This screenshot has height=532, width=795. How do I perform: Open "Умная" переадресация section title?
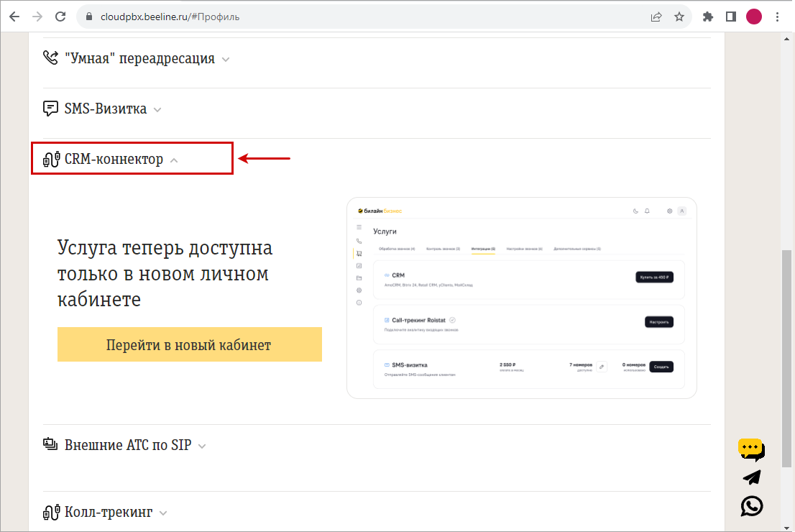pyautogui.click(x=139, y=58)
